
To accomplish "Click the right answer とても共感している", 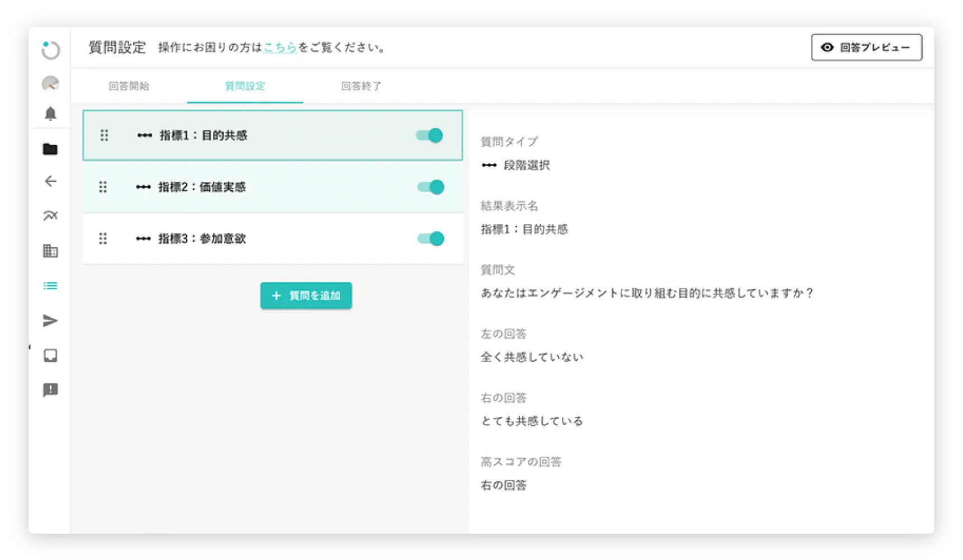I will 532,421.
